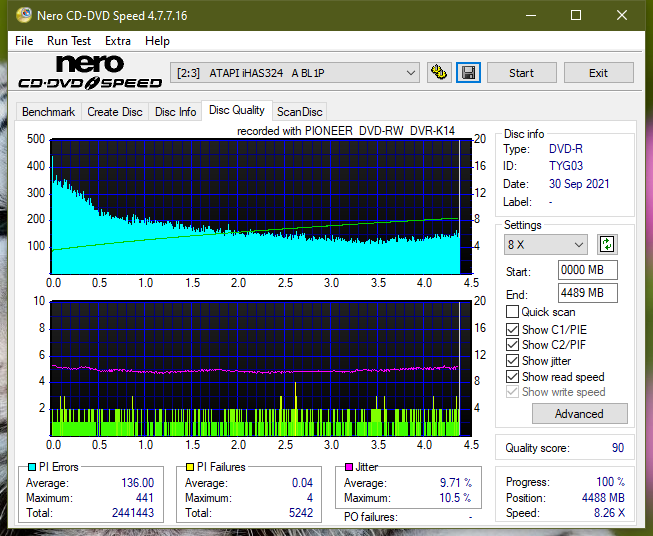Viewport: 653px width, 536px height.
Task: Open the Run Test menu
Action: pyautogui.click(x=69, y=41)
